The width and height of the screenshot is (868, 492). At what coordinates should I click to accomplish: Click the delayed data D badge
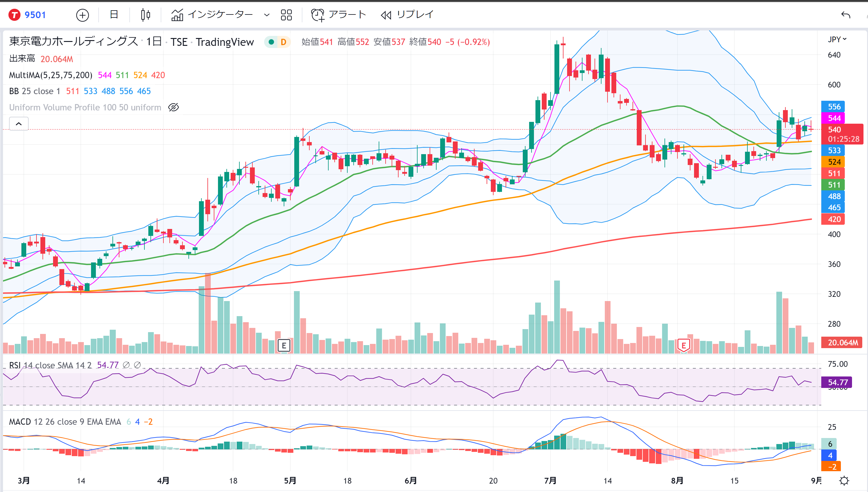point(283,42)
